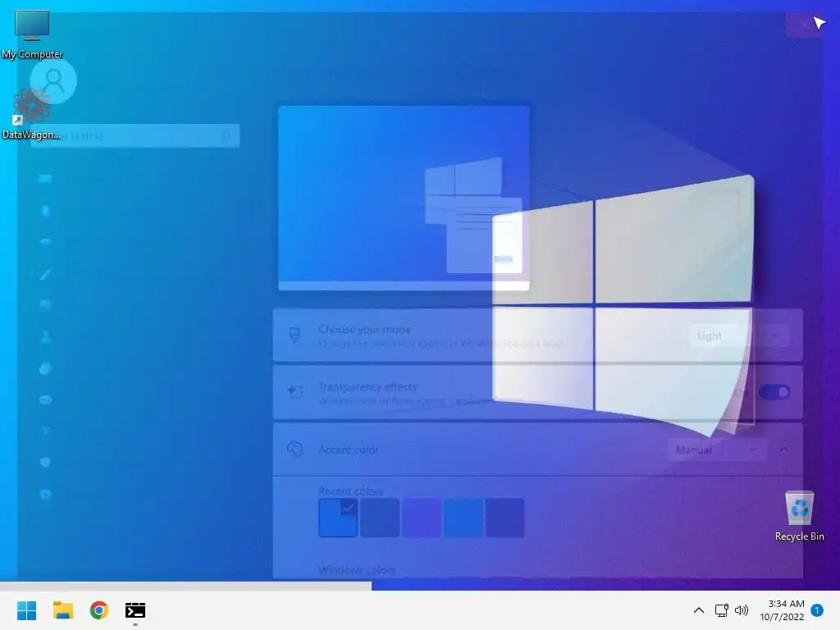Open the My Computer desktop icon

[x=32, y=34]
